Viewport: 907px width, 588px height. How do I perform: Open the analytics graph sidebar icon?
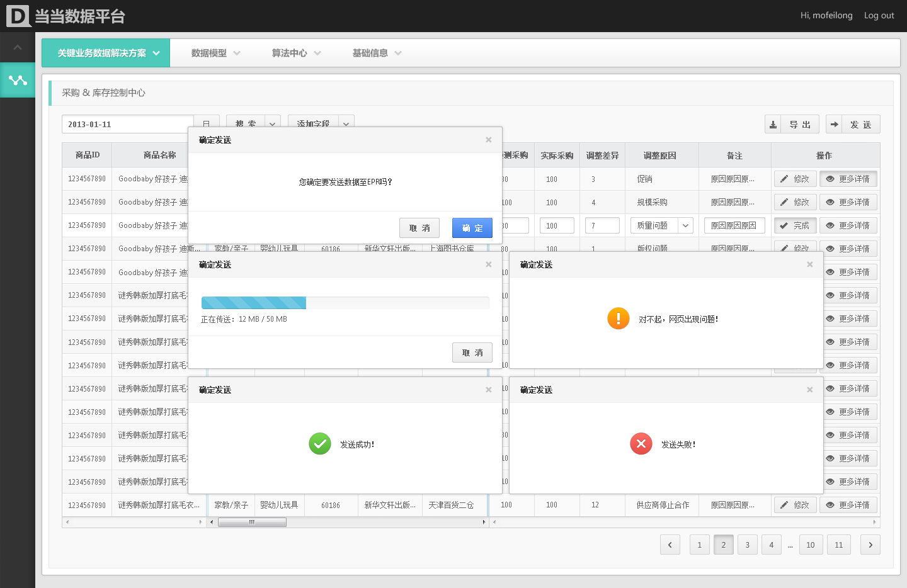(x=18, y=80)
